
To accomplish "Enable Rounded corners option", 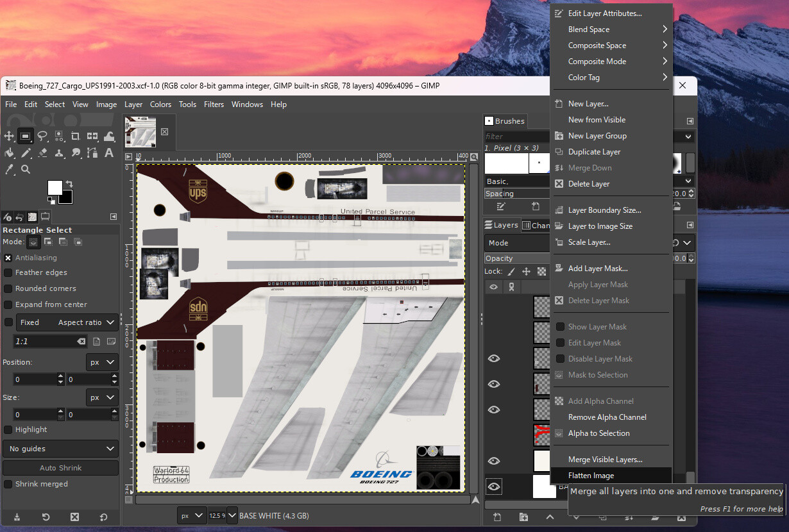I will pyautogui.click(x=8, y=288).
